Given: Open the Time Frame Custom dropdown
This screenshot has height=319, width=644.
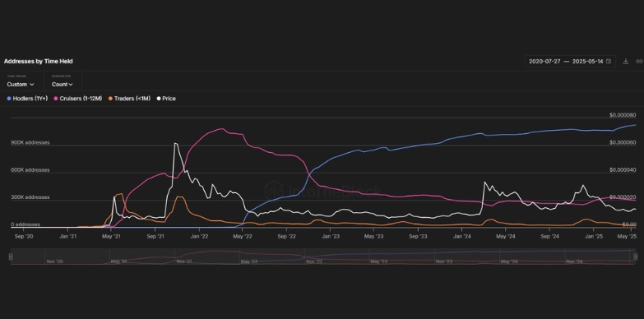Looking at the screenshot, I should [21, 84].
